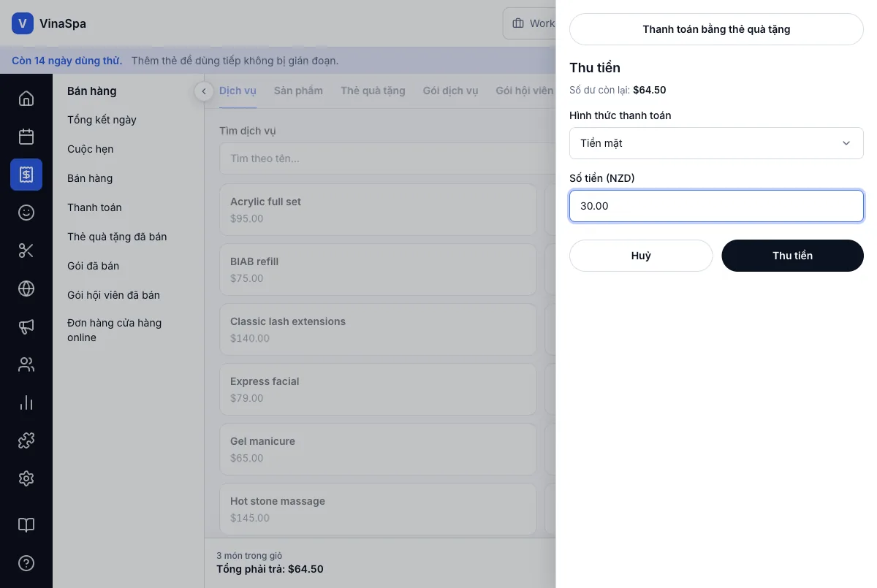Screen dimensions: 877x588
Task: Open the Calendar icon in sidebar
Action: 26,137
